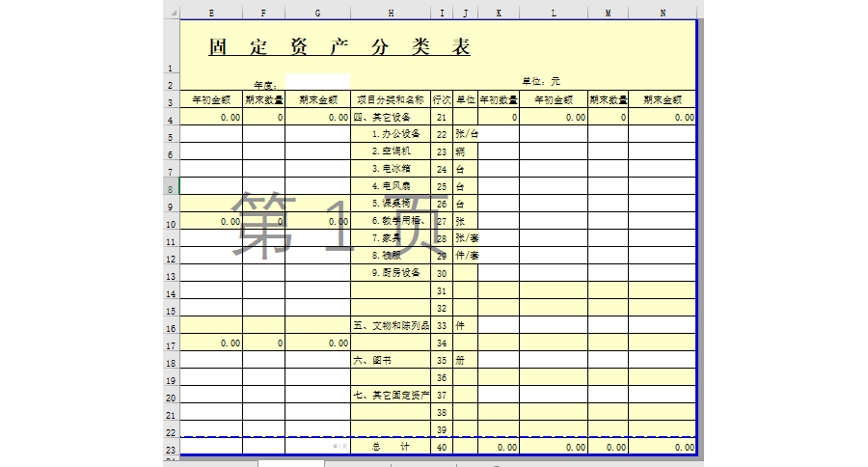Click 0.00 in column E of row 17
The width and height of the screenshot is (868, 467).
tap(211, 343)
